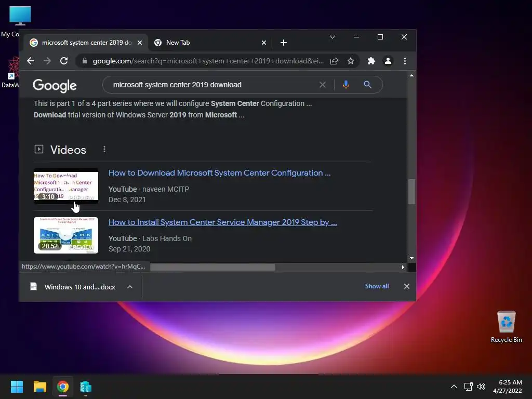Open the Extensions puzzle icon
This screenshot has width=532, height=399.
(x=371, y=61)
